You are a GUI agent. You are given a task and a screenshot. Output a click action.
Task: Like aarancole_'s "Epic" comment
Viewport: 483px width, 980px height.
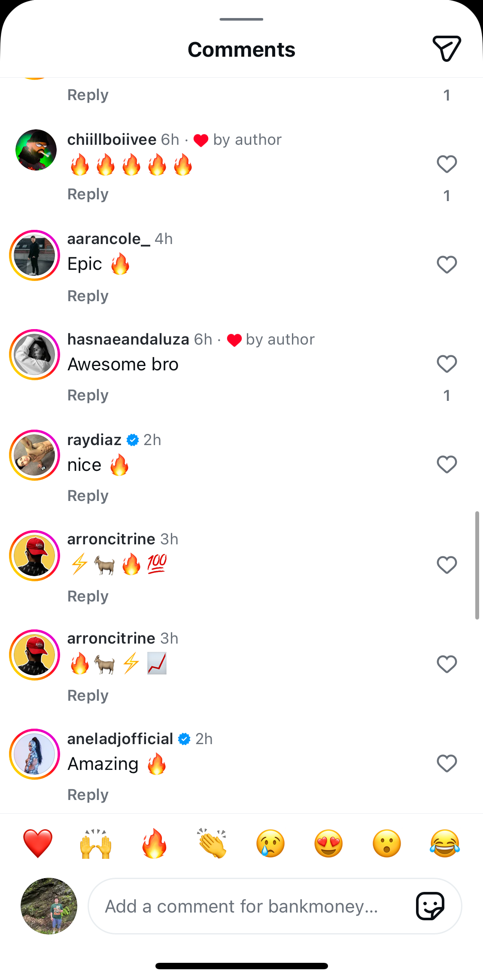pyautogui.click(x=447, y=265)
